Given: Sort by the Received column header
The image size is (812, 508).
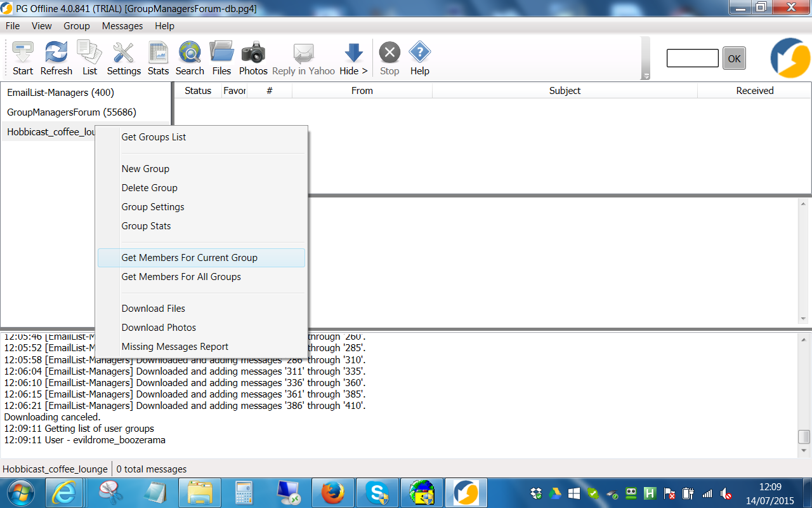Looking at the screenshot, I should (755, 91).
